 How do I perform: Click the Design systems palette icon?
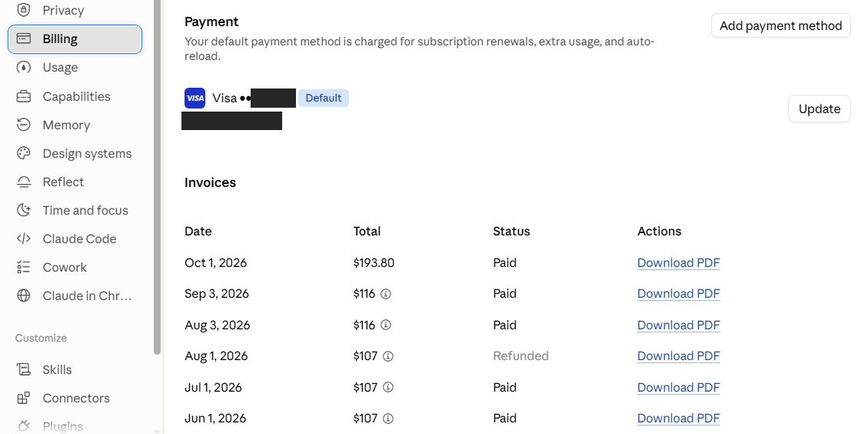(x=23, y=154)
